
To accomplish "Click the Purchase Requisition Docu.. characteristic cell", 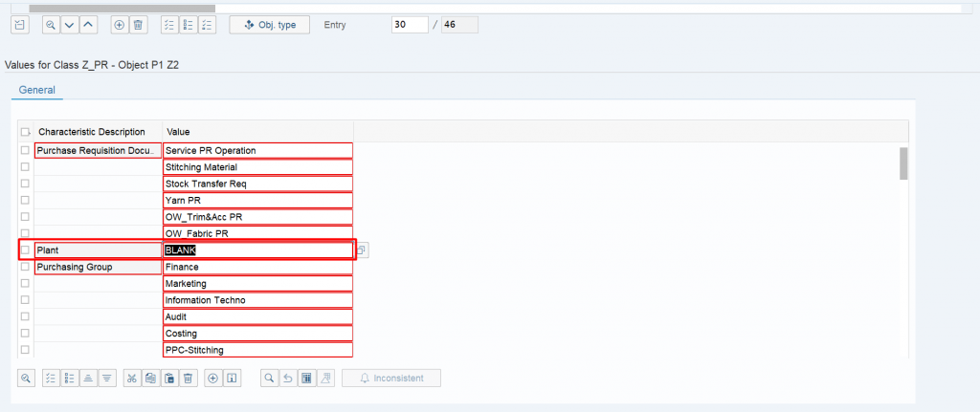I will pyautogui.click(x=99, y=150).
